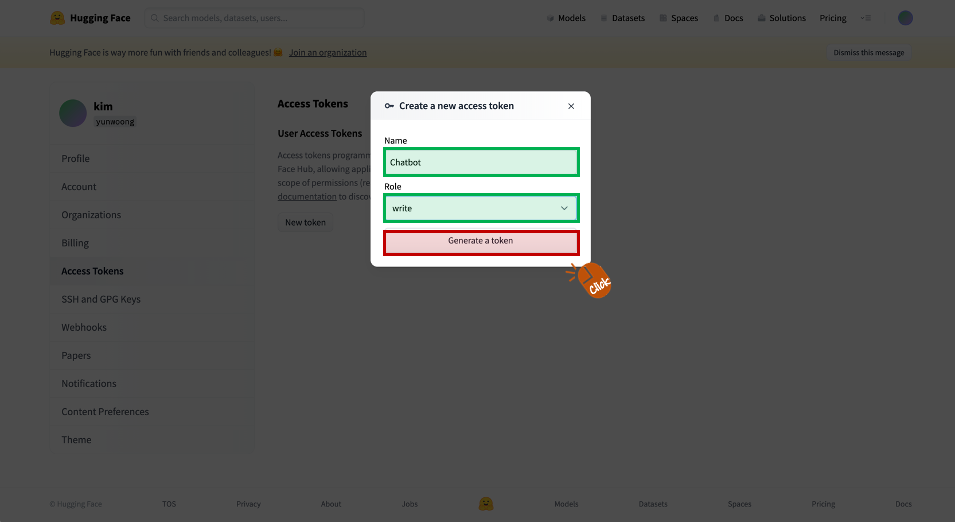Viewport: 955px width, 522px height.
Task: Open Models in top navigation
Action: click(x=566, y=18)
